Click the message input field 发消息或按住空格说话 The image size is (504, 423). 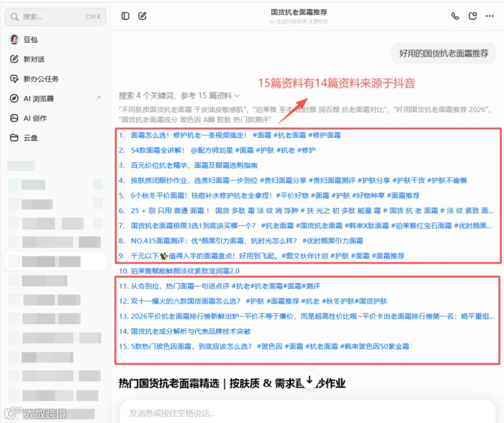pos(307,413)
